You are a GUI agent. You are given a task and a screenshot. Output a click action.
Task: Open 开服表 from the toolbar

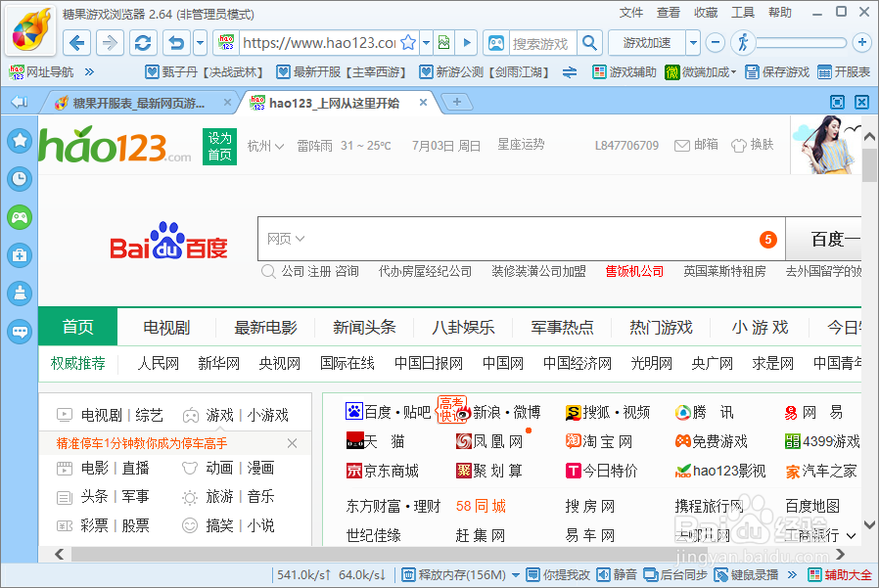tap(844, 72)
